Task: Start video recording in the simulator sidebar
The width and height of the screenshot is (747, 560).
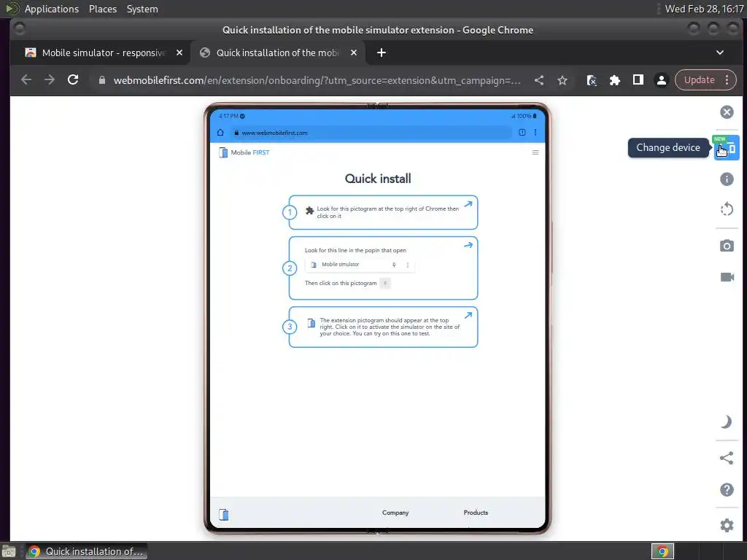Action: (x=727, y=277)
